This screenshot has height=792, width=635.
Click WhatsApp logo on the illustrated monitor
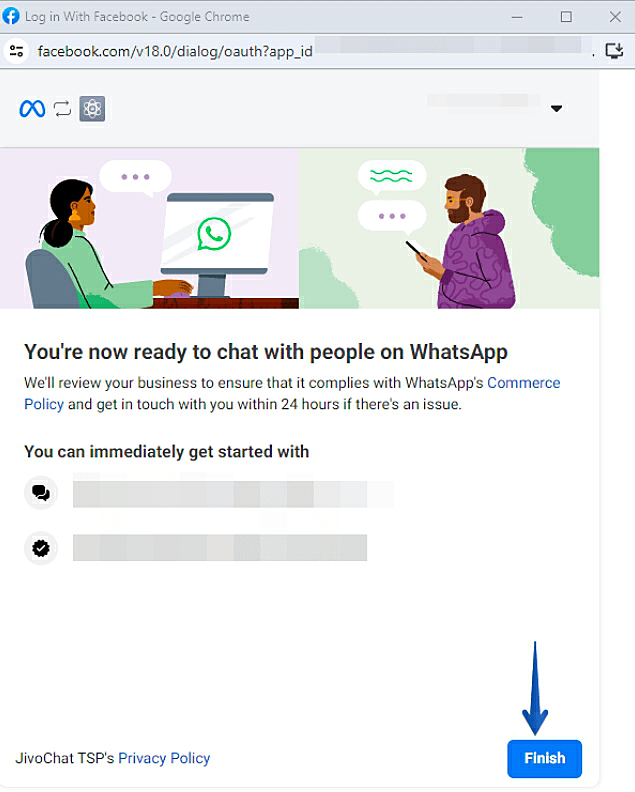(x=214, y=234)
